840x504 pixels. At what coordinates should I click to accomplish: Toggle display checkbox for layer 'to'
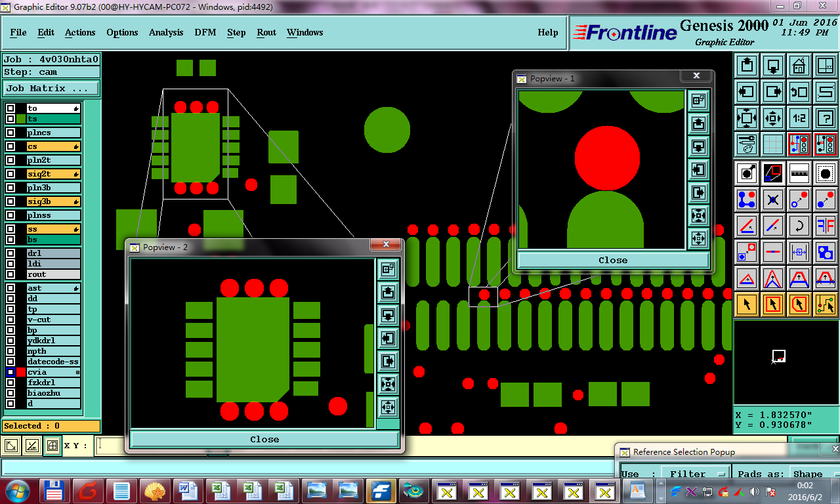tap(10, 108)
